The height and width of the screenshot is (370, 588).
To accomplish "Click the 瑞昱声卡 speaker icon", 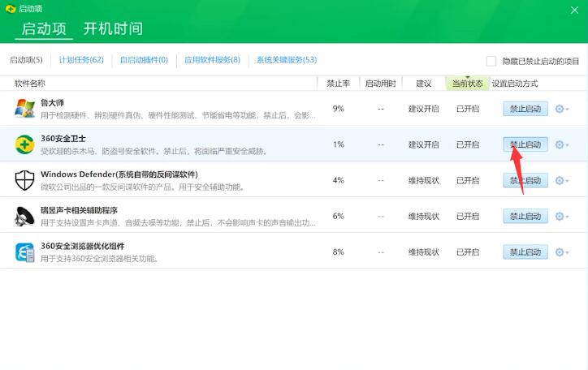I will point(24,216).
